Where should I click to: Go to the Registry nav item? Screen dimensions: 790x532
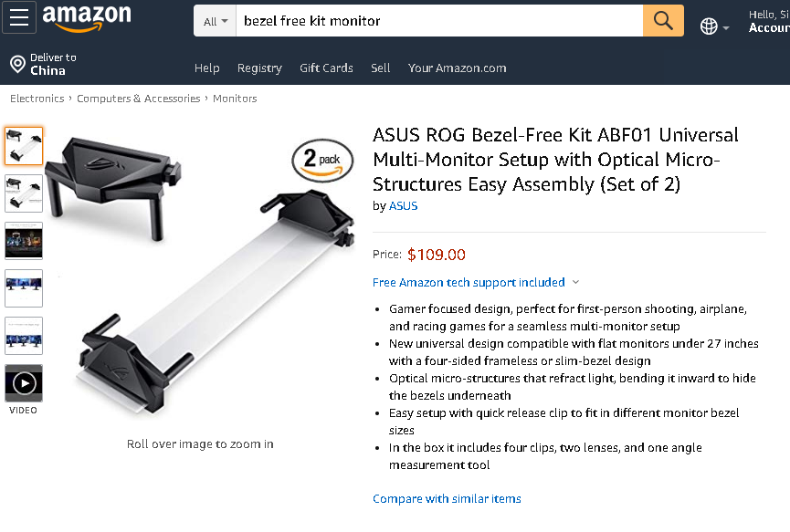[x=259, y=68]
